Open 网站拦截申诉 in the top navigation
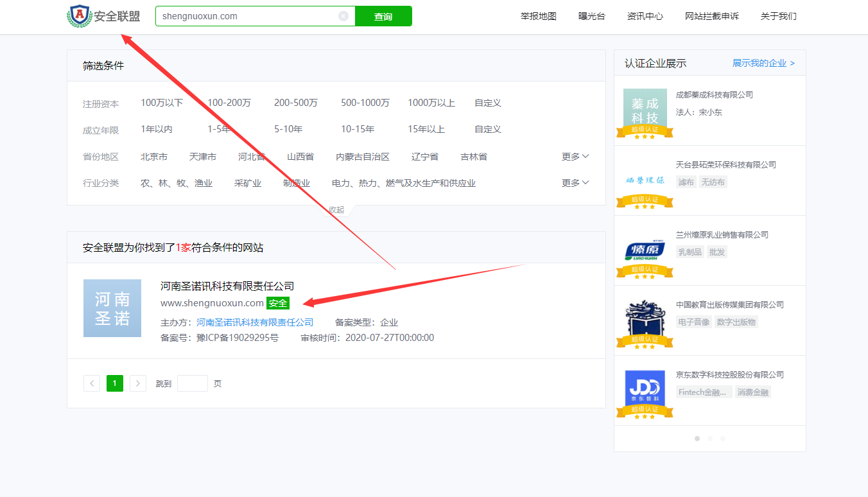The width and height of the screenshot is (868, 497). coord(712,16)
